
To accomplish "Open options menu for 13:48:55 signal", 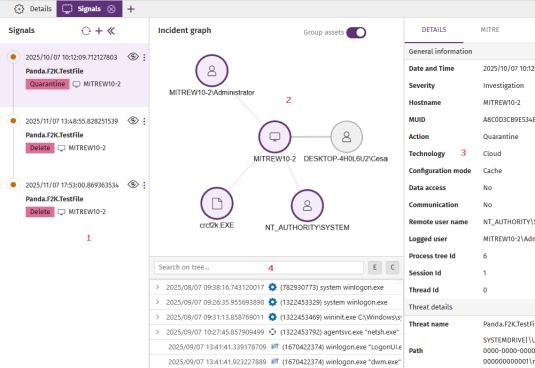I will pyautogui.click(x=144, y=121).
